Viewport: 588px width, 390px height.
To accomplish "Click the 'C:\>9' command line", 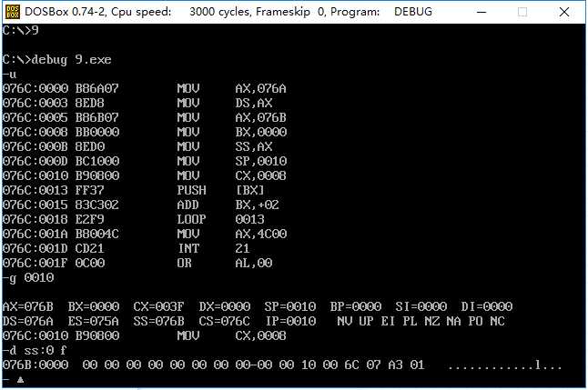I will tap(20, 30).
